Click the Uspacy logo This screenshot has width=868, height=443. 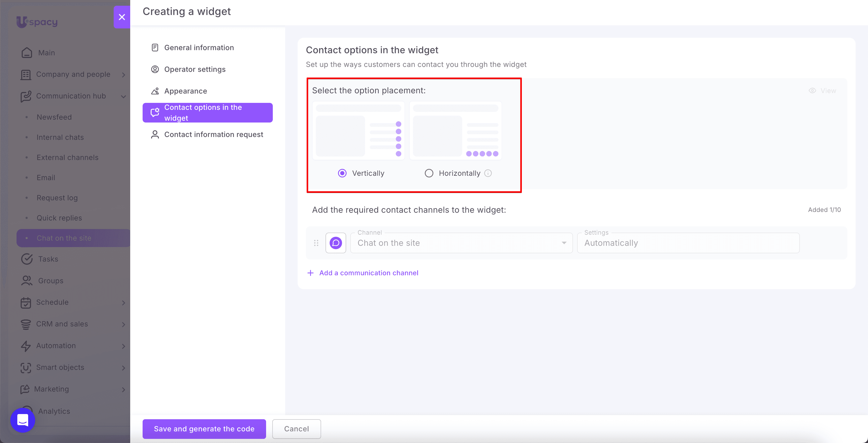click(37, 22)
